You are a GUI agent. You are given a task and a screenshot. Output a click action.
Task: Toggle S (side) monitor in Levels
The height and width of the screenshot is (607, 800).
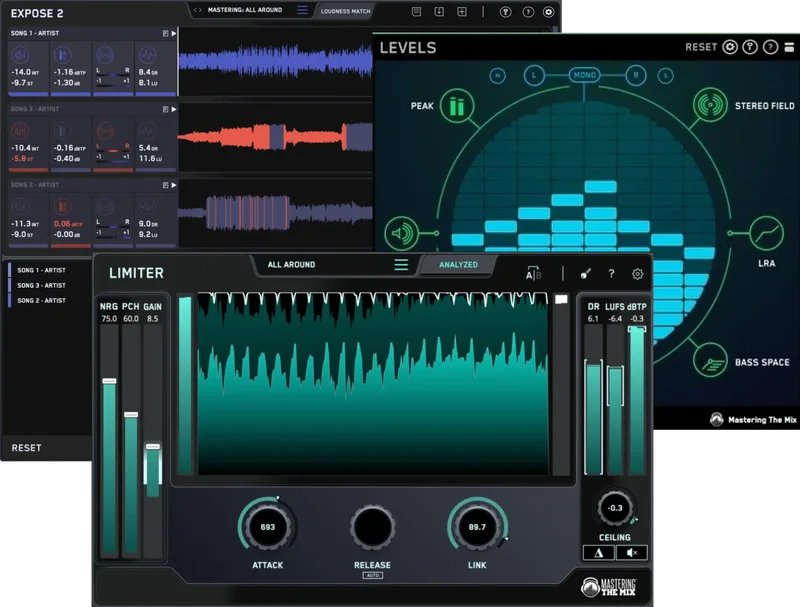pyautogui.click(x=665, y=76)
